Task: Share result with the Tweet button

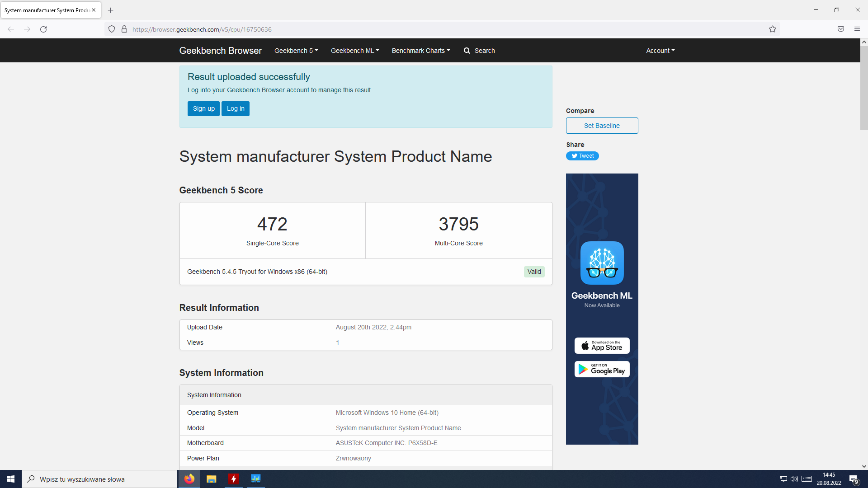Action: (x=582, y=156)
